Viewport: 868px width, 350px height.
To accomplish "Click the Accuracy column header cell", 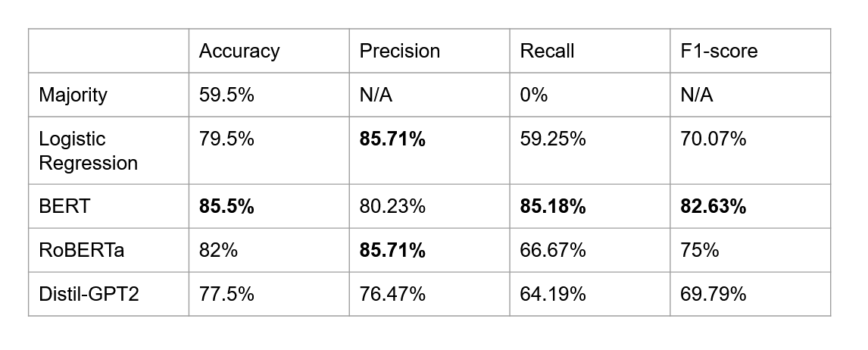I will pyautogui.click(x=239, y=51).
